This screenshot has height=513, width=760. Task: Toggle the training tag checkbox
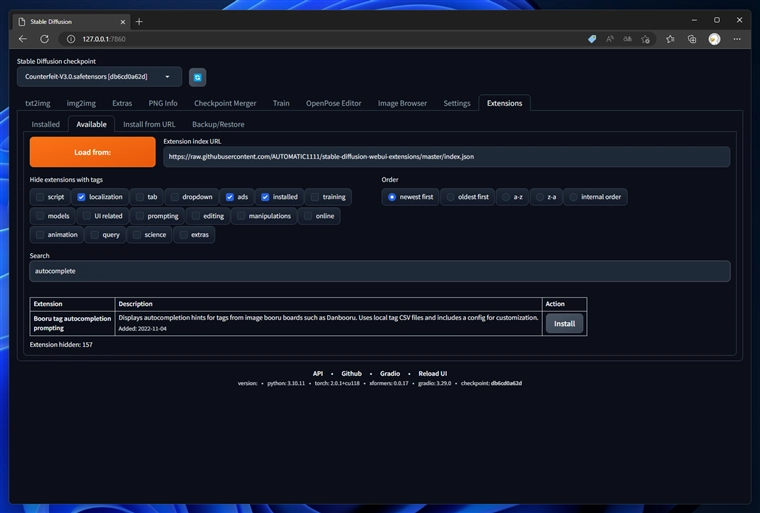[315, 197]
